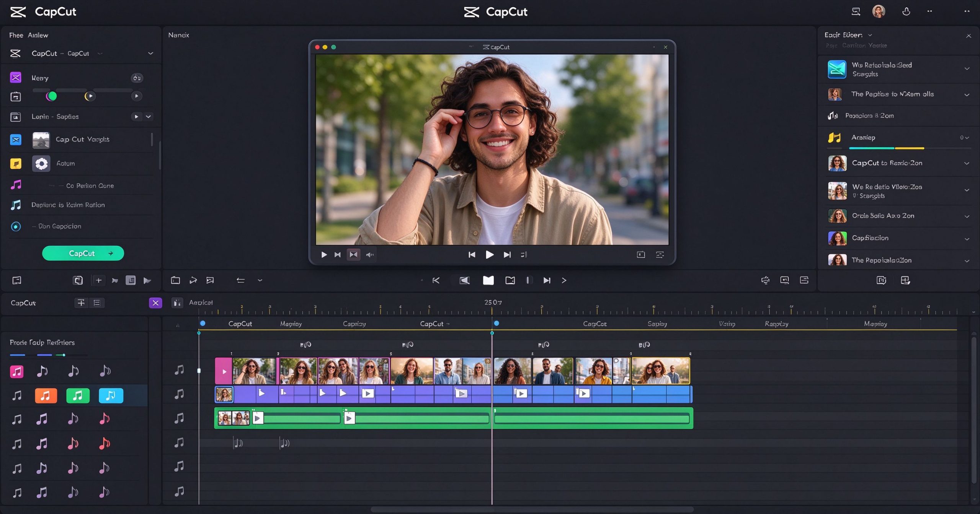This screenshot has height=514, width=980.
Task: Select the pink music note tile
Action: 16,371
